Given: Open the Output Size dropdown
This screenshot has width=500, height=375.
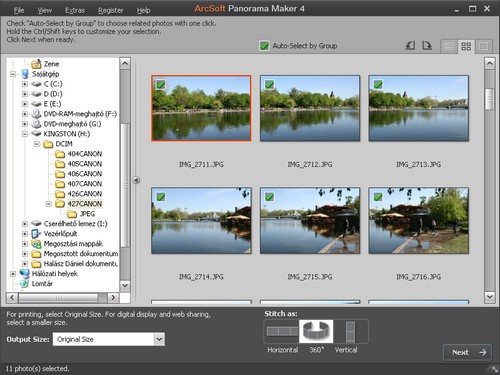Looking at the screenshot, I should [159, 339].
